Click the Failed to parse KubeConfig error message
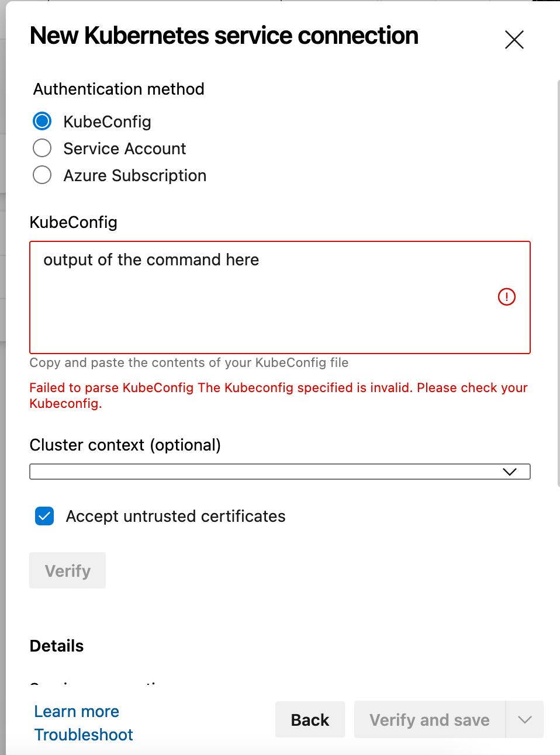The width and height of the screenshot is (560, 755). (x=279, y=396)
